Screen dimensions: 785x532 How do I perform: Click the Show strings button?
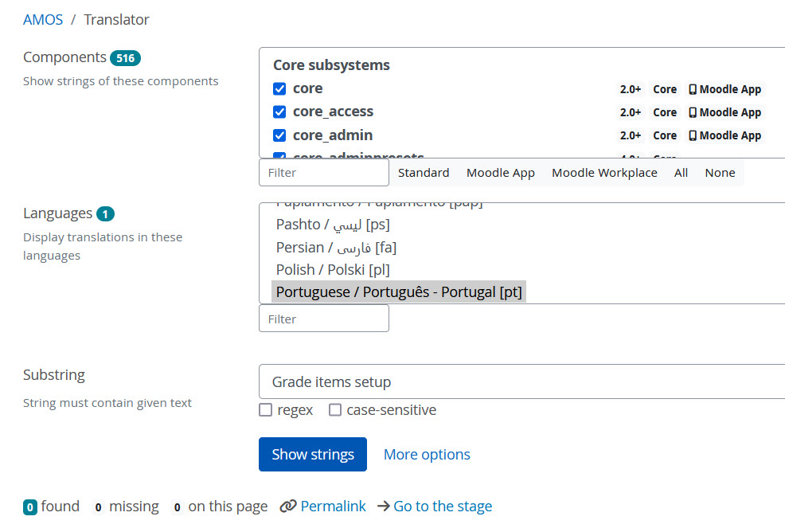[313, 455]
